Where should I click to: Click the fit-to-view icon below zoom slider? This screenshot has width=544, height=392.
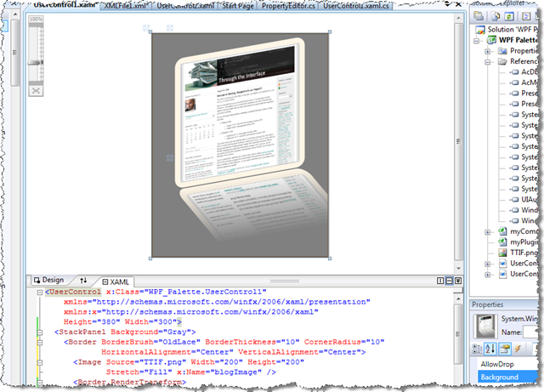click(36, 89)
